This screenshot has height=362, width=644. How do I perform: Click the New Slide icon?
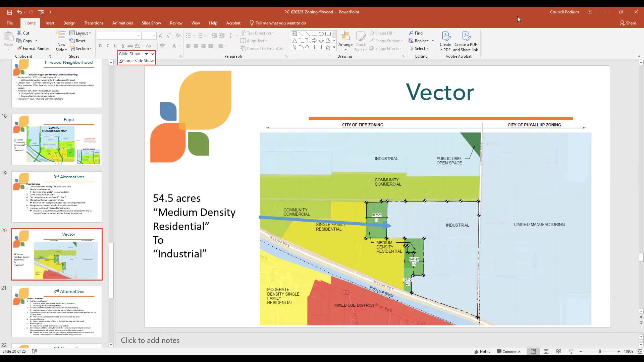[61, 36]
